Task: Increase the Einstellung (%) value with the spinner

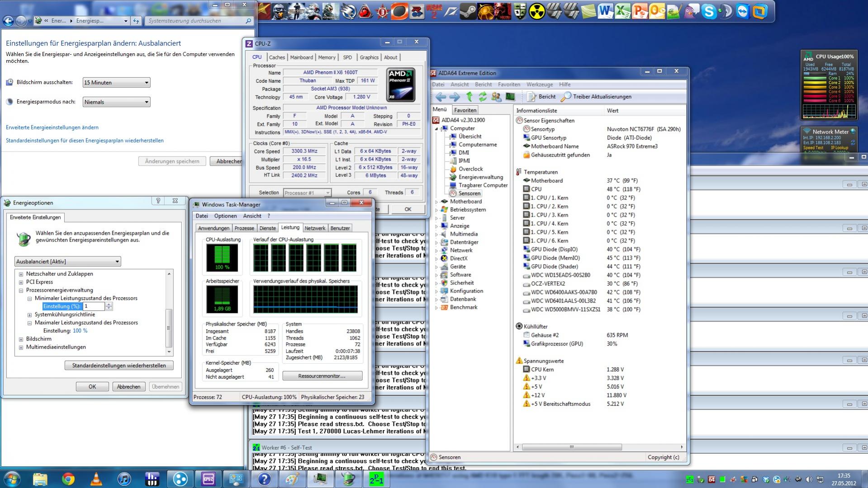Action: [x=109, y=304]
